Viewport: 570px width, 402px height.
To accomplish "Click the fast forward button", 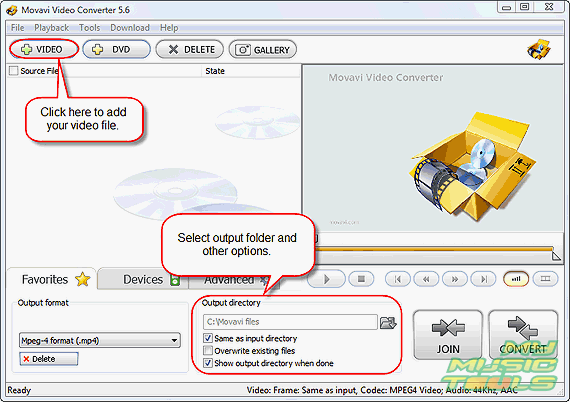I will [x=454, y=279].
